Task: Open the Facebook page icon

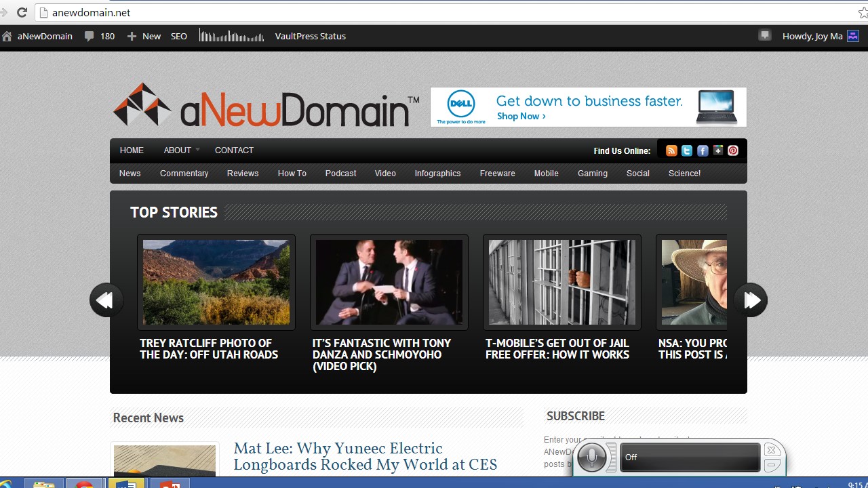Action: [x=703, y=151]
